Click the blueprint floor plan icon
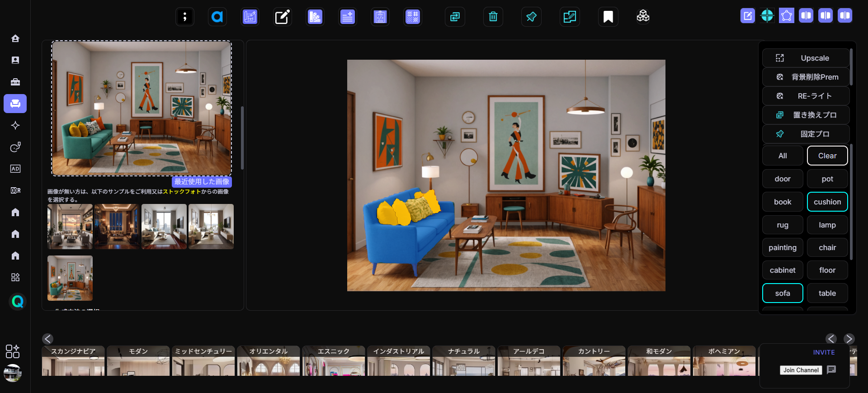Screen dimensions: 868x393 [x=250, y=17]
